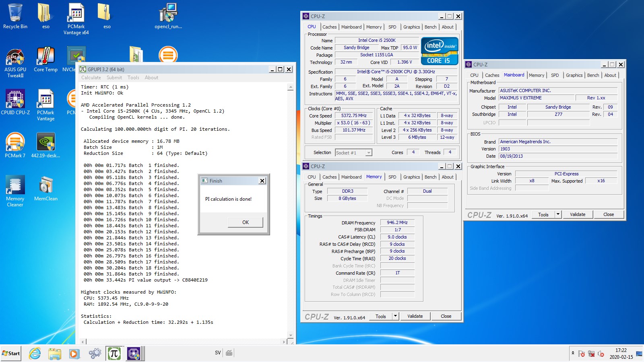Open Internet Explorer from the taskbar
Screen dimensions: 644x362
click(x=35, y=354)
